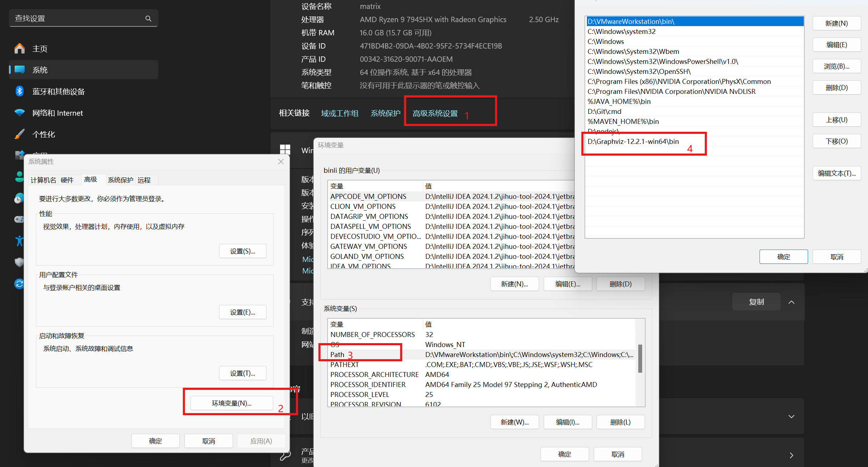
Task: Switch to 计算机名 tab
Action: 43,180
